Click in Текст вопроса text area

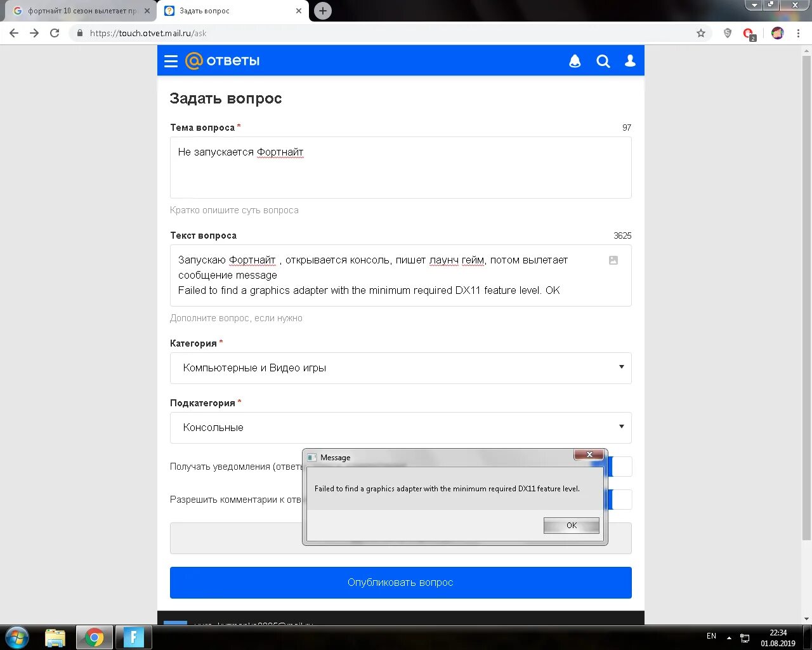tap(401, 275)
